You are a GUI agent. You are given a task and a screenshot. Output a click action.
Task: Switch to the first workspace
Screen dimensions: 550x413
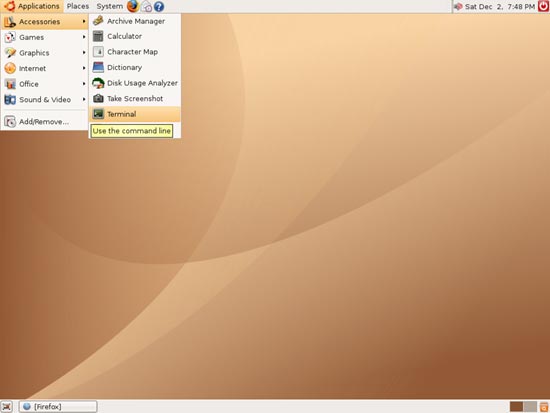click(516, 407)
